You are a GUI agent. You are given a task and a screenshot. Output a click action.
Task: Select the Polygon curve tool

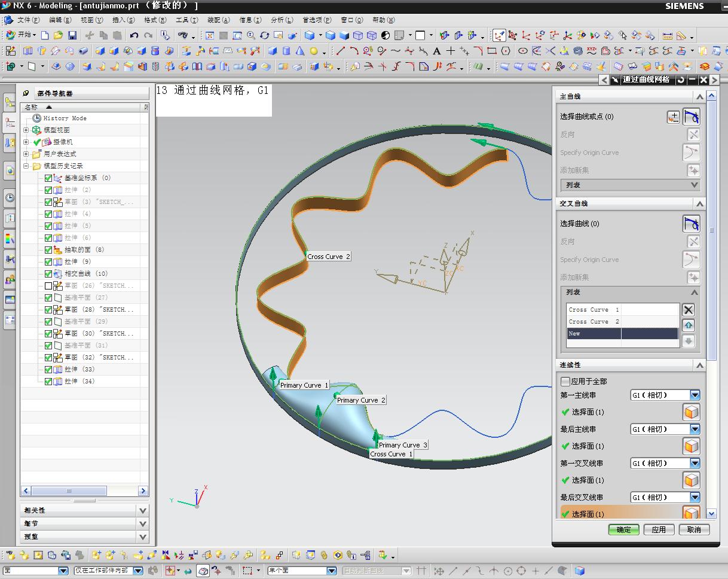point(506,51)
